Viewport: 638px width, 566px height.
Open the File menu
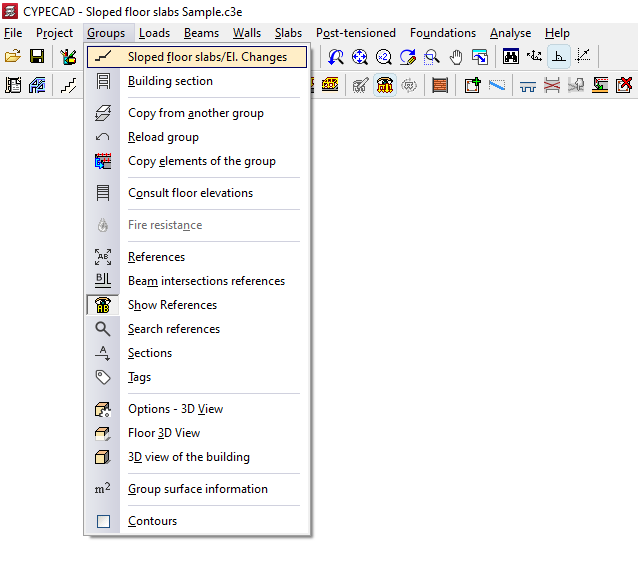[x=13, y=33]
